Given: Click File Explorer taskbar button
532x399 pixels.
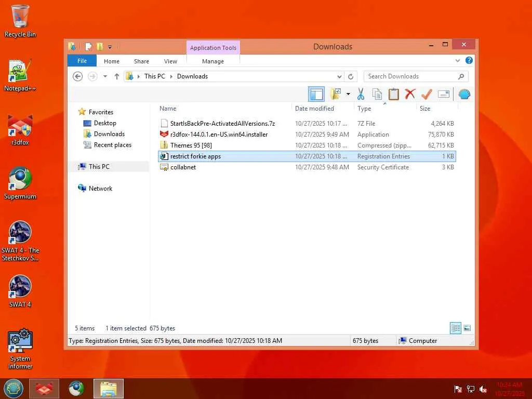Looking at the screenshot, I should [x=109, y=389].
